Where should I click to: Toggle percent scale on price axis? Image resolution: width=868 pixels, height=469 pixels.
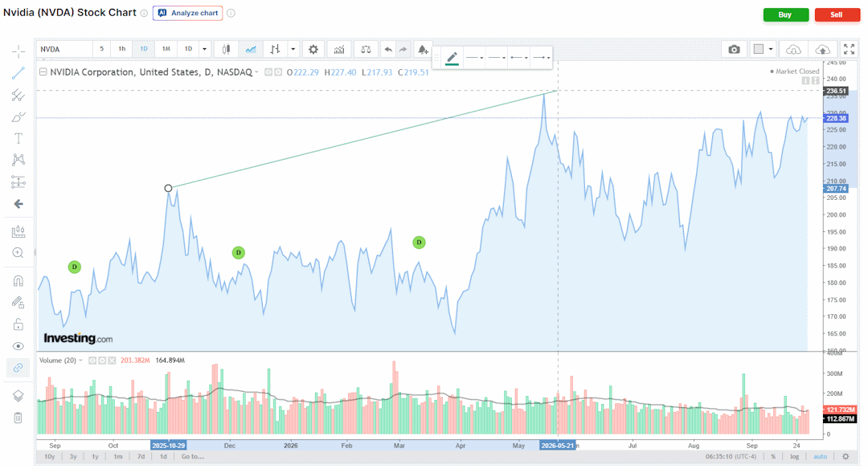pos(773,456)
